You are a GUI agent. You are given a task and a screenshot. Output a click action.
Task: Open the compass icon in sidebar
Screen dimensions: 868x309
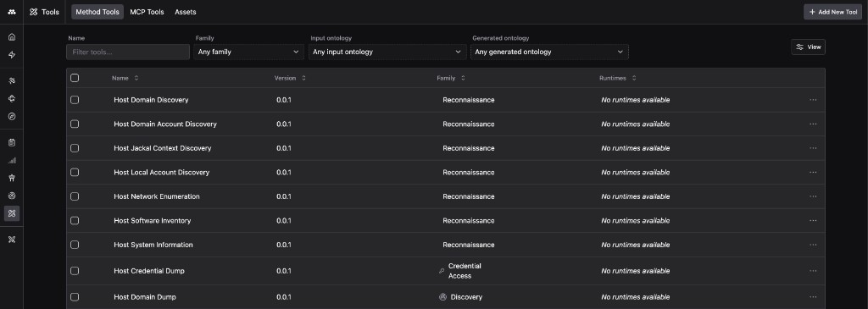pyautogui.click(x=12, y=116)
